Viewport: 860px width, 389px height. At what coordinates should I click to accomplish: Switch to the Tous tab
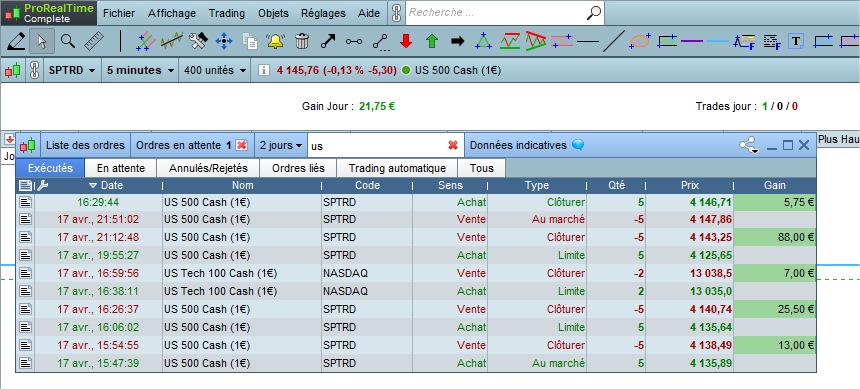[482, 168]
